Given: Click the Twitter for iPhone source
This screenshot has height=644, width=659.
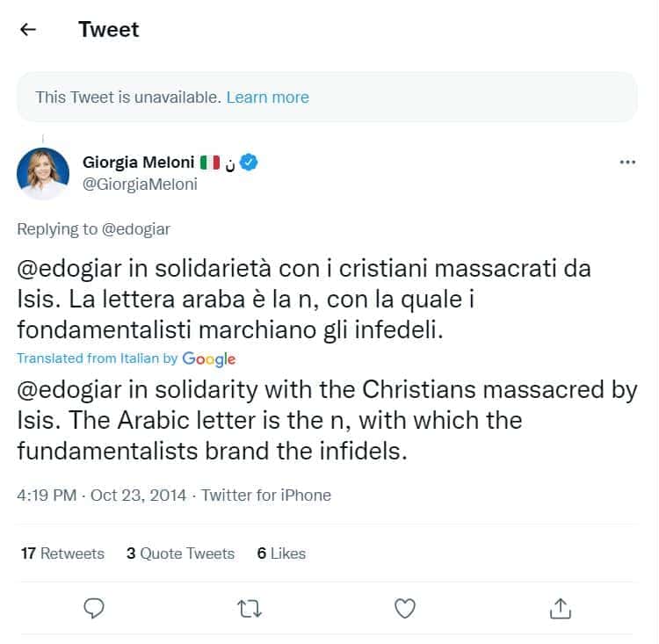Looking at the screenshot, I should point(265,496).
